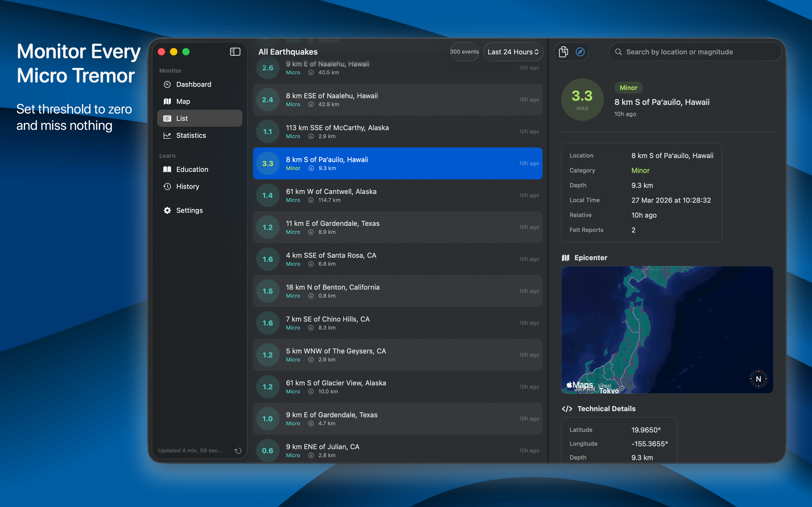Click the 300 events badge
The width and height of the screenshot is (812, 507).
pyautogui.click(x=464, y=52)
